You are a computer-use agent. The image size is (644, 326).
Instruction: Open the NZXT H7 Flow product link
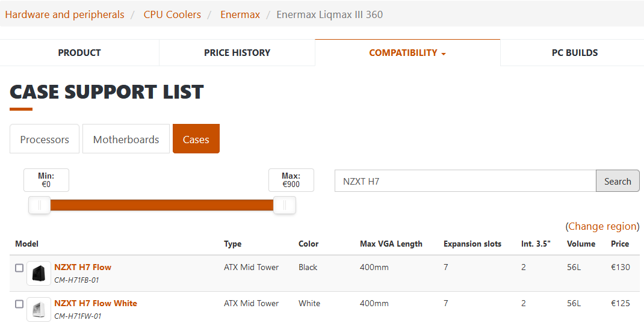click(x=82, y=267)
